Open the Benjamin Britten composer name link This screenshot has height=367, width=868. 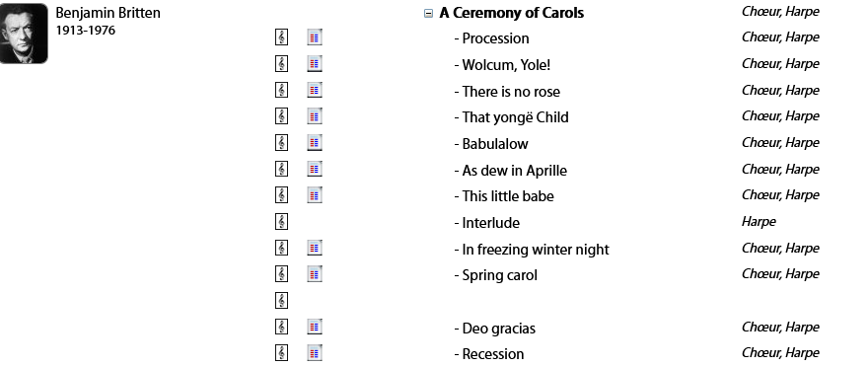tap(108, 13)
